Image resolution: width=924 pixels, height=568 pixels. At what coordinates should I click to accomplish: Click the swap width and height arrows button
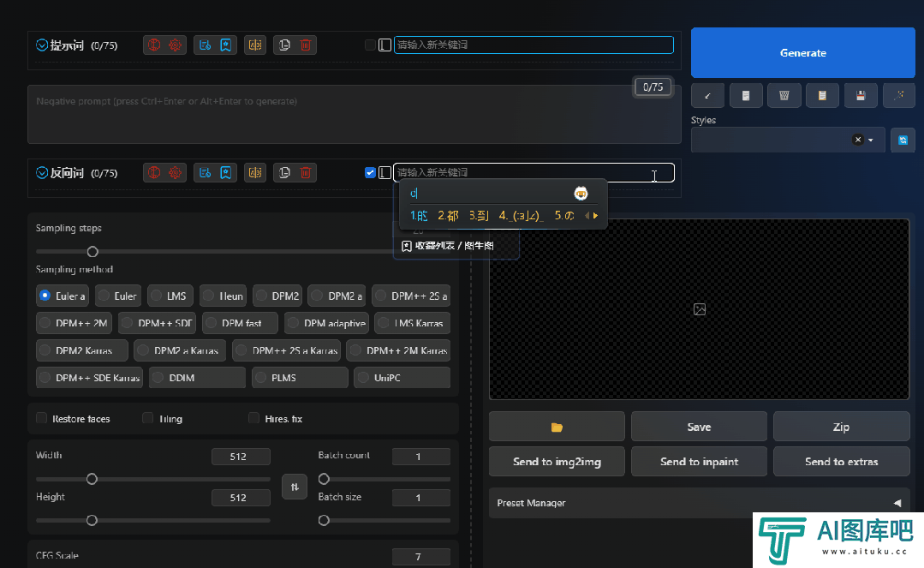click(295, 487)
